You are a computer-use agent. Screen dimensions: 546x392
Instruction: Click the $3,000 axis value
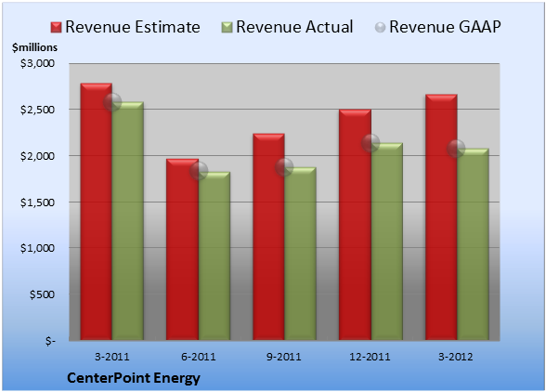[37, 63]
